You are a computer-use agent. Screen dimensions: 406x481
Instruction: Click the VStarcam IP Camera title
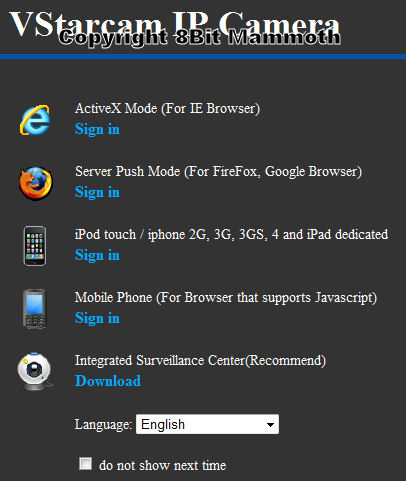coord(175,24)
